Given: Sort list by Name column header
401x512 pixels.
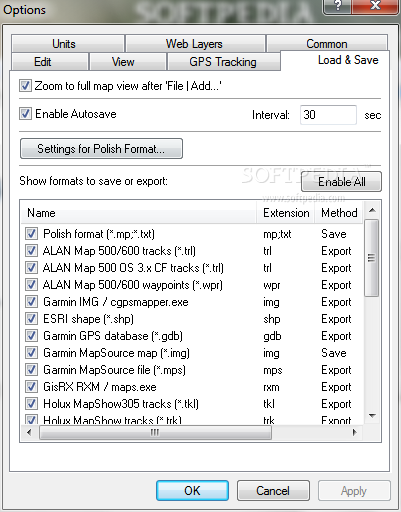Looking at the screenshot, I should pyautogui.click(x=139, y=213).
